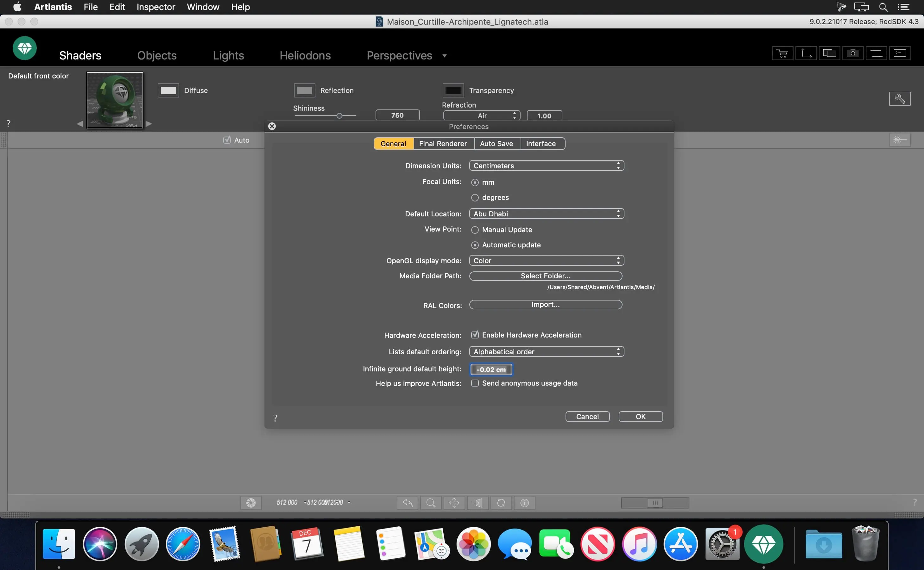This screenshot has height=570, width=924.
Task: Take a snapshot with the camera tool
Action: coord(853,53)
